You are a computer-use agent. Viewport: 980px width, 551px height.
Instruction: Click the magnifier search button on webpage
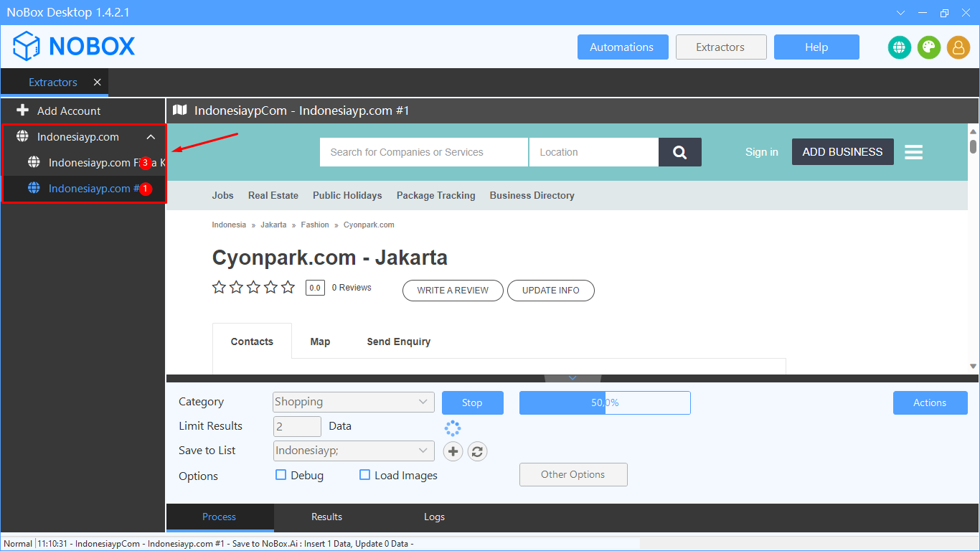679,152
